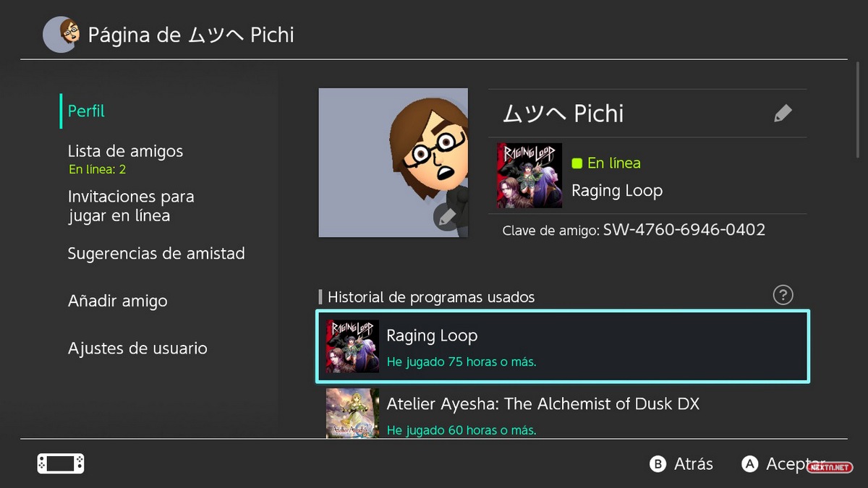Click the small user avatar in header

(60, 35)
